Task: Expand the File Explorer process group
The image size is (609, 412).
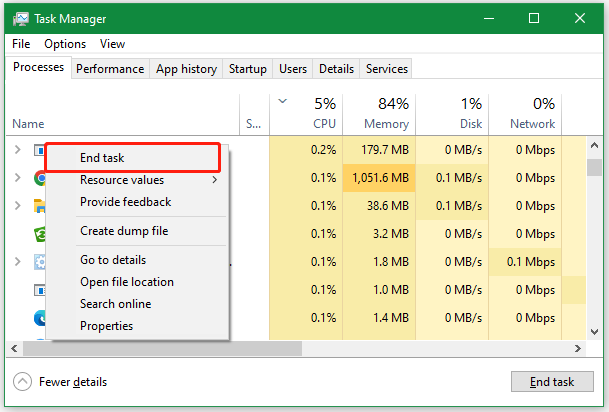Action: pyautogui.click(x=17, y=205)
